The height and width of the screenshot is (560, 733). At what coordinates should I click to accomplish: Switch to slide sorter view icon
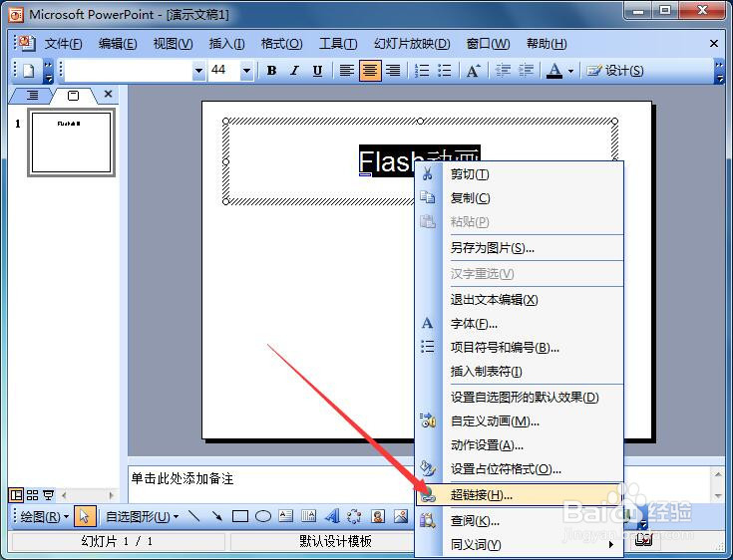click(x=32, y=495)
